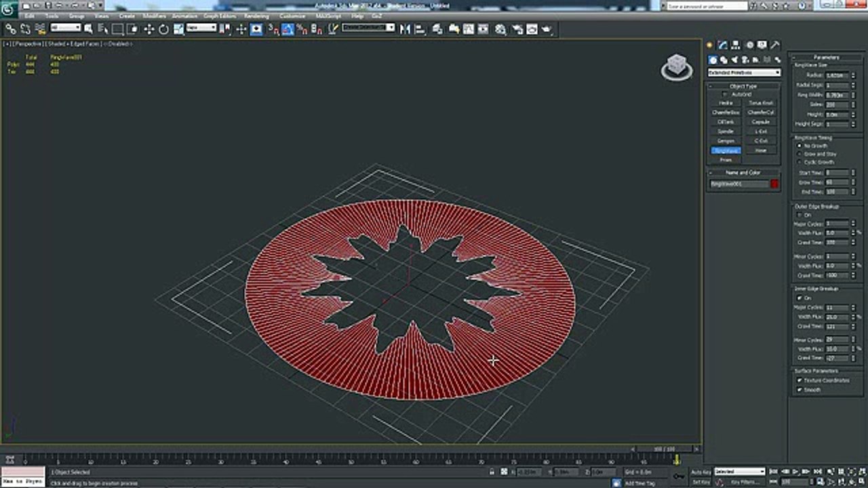The height and width of the screenshot is (488, 868).
Task: Switch to the Create command panel tab
Action: click(x=710, y=45)
